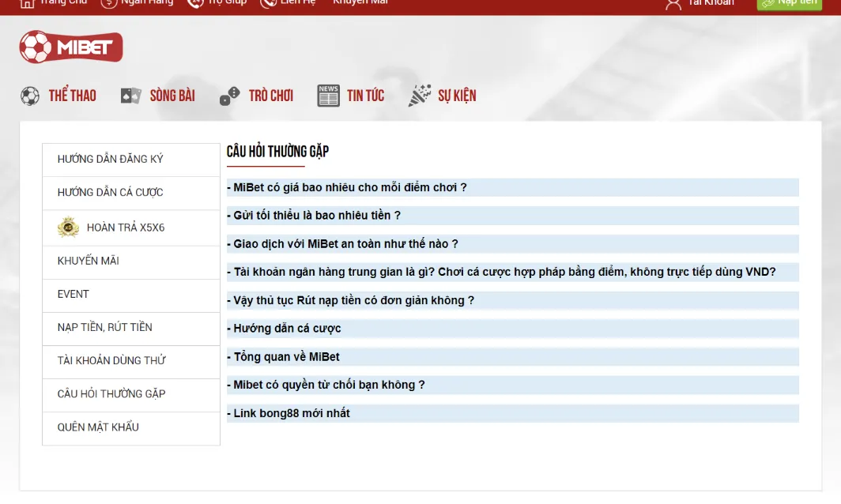The width and height of the screenshot is (841, 504).
Task: Click the Tài Khoản person icon
Action: [x=673, y=3]
